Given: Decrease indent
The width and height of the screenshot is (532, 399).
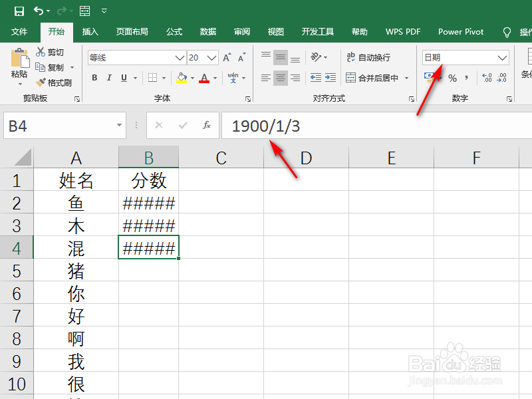Looking at the screenshot, I should [x=315, y=78].
